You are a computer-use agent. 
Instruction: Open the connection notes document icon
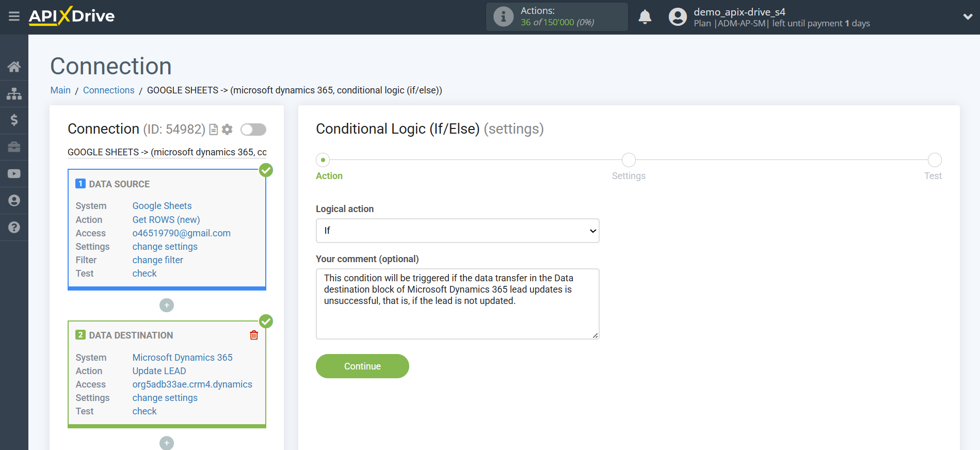[x=213, y=130]
